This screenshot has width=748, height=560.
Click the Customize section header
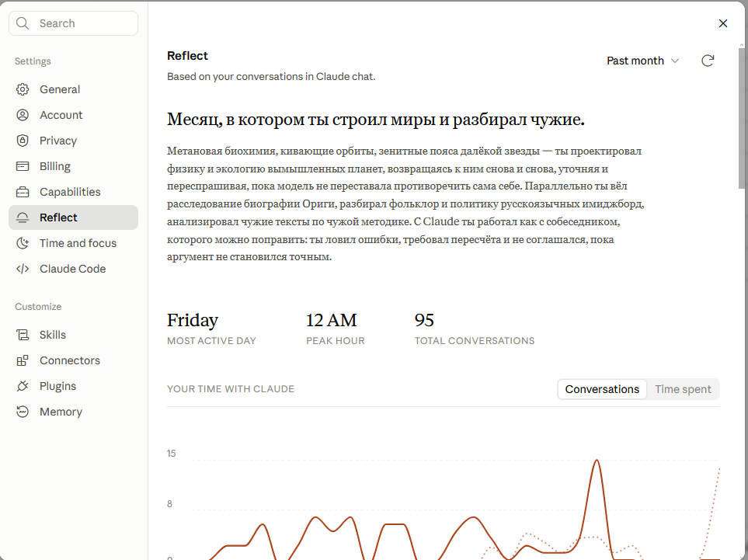(38, 307)
